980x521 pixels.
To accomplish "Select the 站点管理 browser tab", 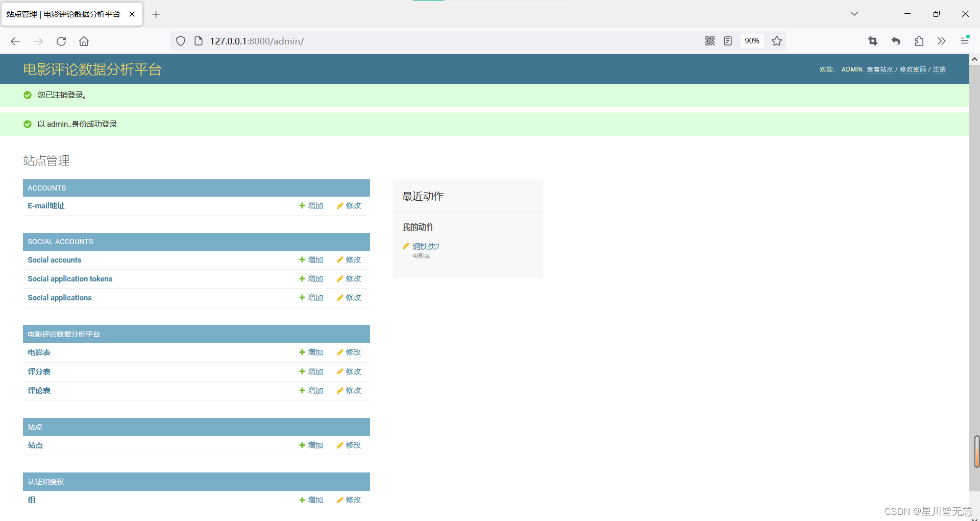I will pos(64,14).
